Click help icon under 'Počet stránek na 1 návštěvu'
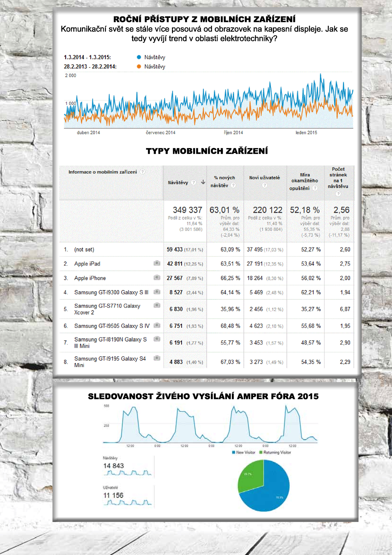Image resolution: width=392 pixels, height=555 pixels. point(338,194)
